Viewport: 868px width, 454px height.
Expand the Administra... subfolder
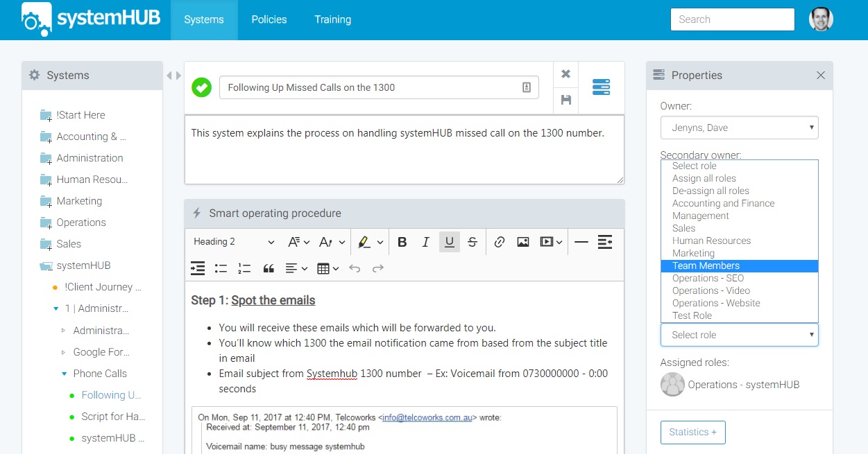64,331
